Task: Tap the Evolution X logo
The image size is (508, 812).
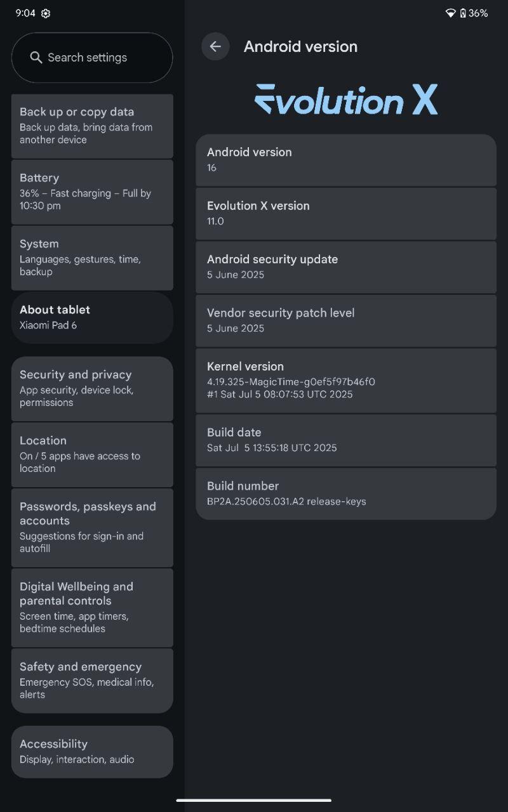Action: coord(346,100)
